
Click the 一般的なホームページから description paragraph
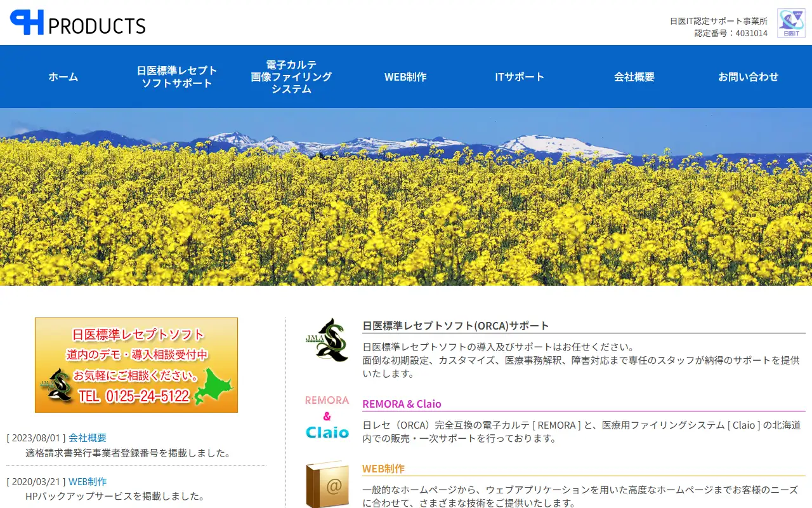[580, 497]
